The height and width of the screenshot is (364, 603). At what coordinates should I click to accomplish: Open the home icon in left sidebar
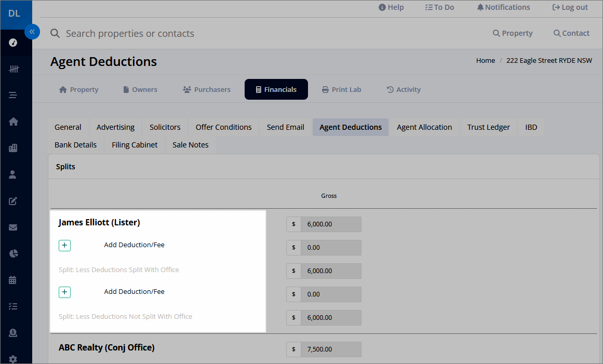pos(13,122)
